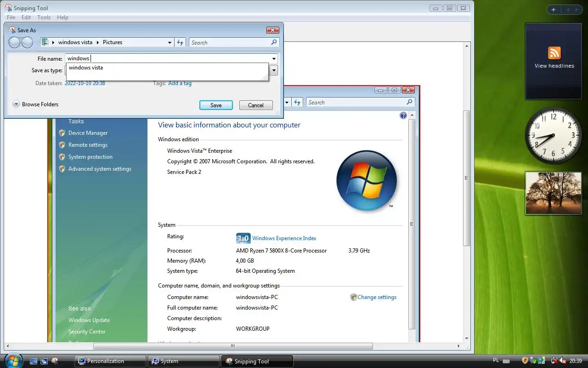Screen dimensions: 588x368
Task: Click the Back arrow in Save As dialog
Action: 15,42
